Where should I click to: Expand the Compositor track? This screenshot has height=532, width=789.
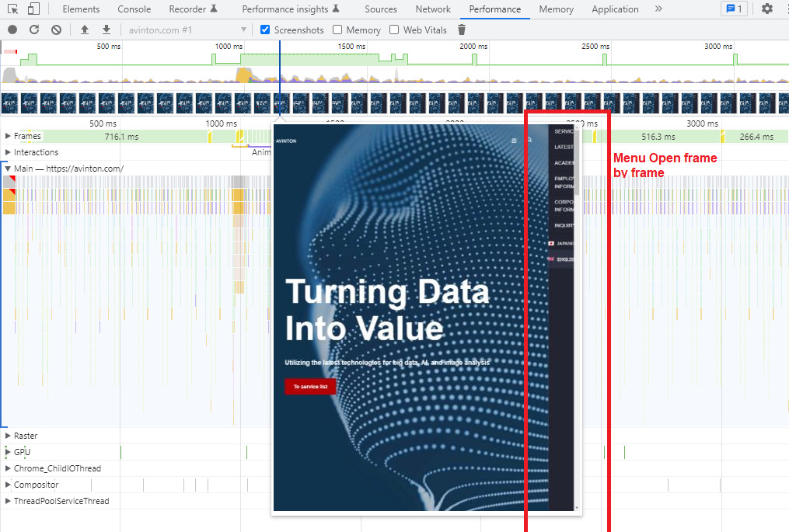pos(8,484)
